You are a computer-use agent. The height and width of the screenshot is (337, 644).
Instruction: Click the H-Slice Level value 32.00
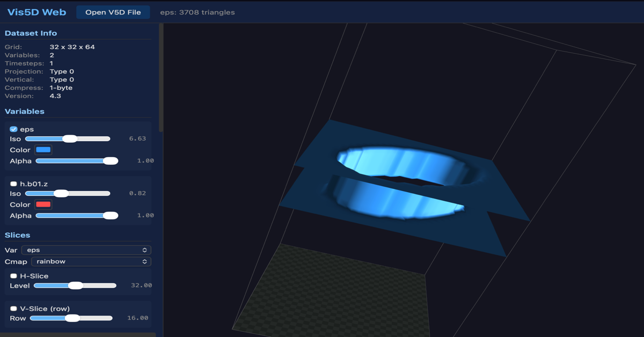141,285
